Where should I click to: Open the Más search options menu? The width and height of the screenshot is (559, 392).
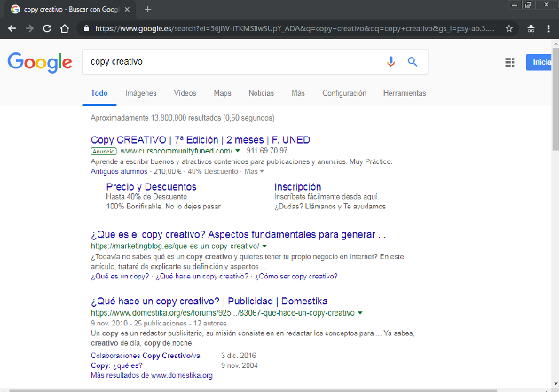pyautogui.click(x=298, y=93)
